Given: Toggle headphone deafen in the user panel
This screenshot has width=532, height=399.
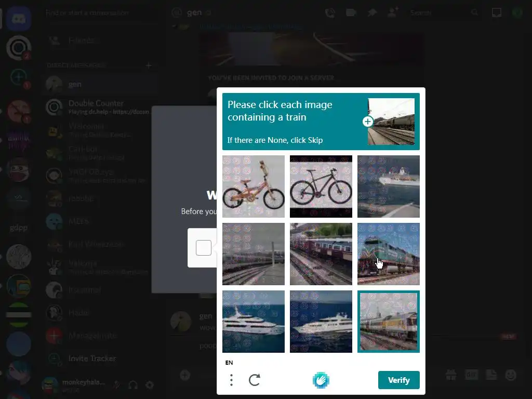Looking at the screenshot, I should (133, 385).
